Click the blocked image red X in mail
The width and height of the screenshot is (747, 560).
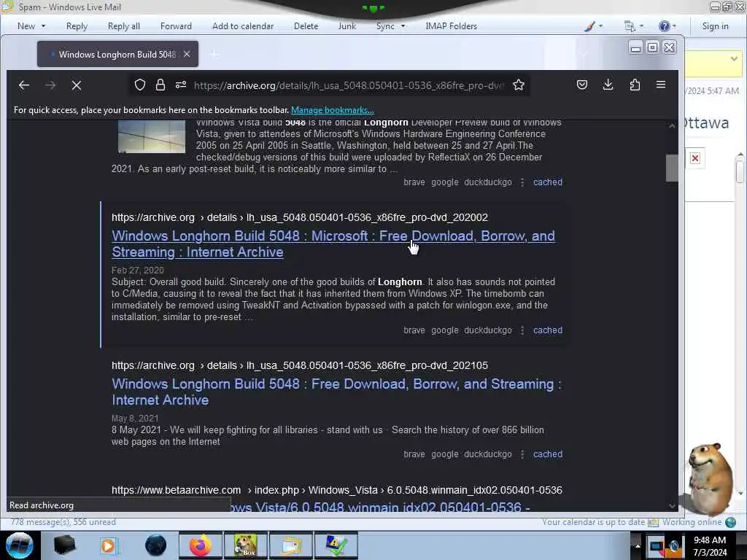[x=695, y=158]
